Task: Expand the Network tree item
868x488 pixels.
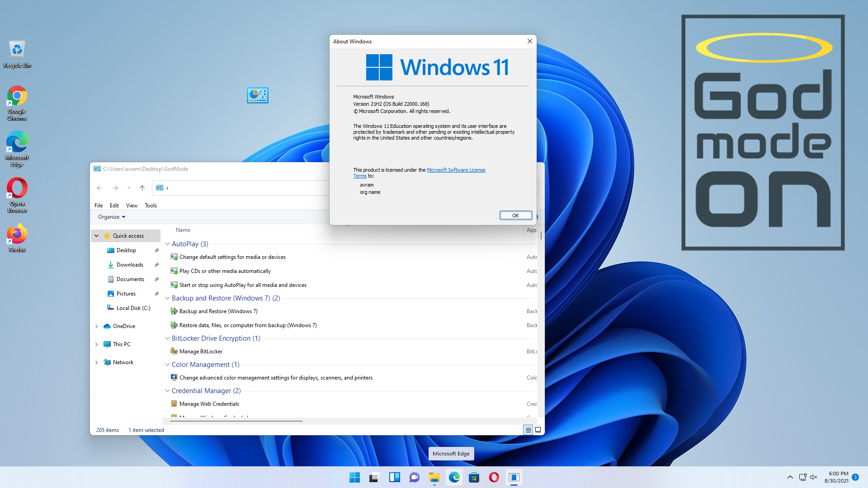Action: 97,361
